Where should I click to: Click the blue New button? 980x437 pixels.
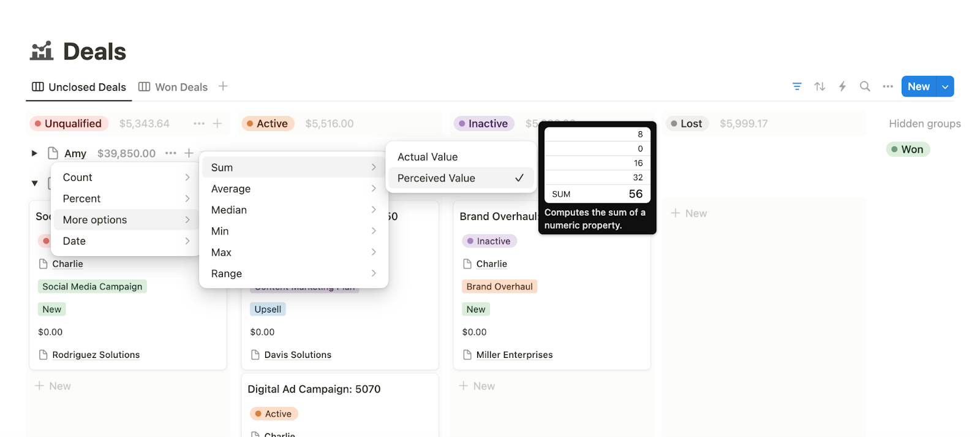[x=919, y=86]
